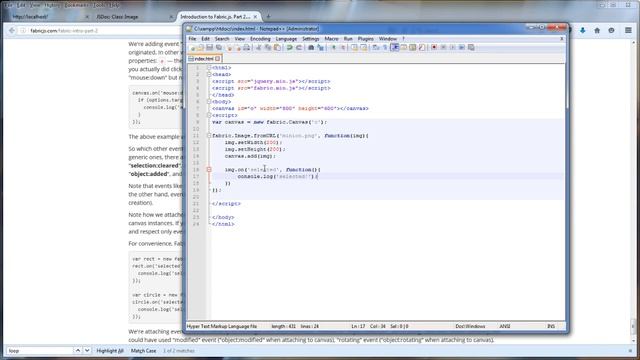
Task: Click the Save All icon in Notepad++ toolbar
Action: (x=219, y=48)
